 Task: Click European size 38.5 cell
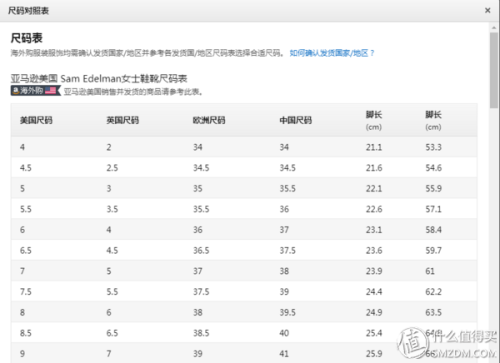pos(201,333)
